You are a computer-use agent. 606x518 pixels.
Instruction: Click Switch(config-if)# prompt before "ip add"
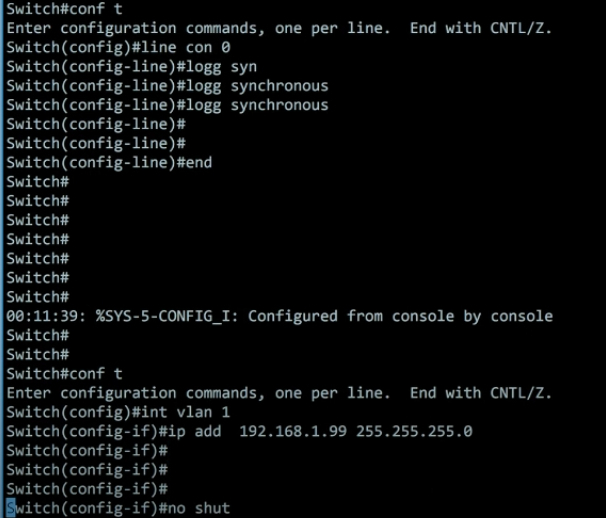(x=87, y=431)
